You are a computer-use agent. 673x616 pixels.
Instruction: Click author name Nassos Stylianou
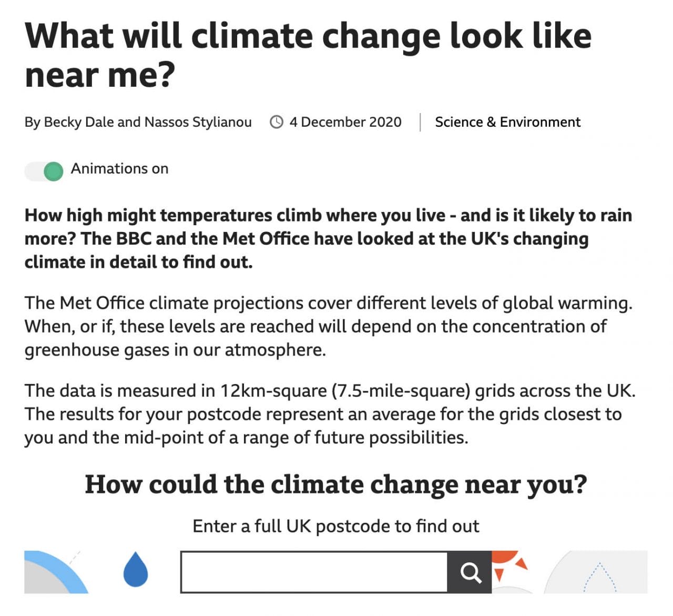point(198,122)
